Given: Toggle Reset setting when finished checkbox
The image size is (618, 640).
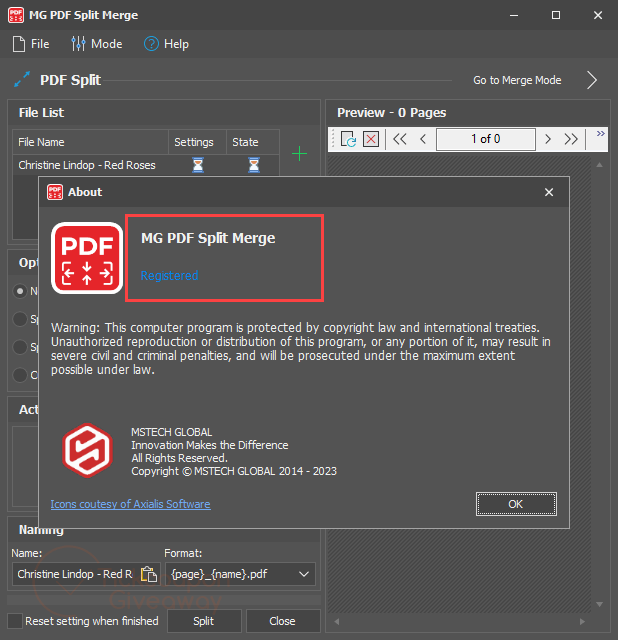Looking at the screenshot, I should click(x=15, y=621).
